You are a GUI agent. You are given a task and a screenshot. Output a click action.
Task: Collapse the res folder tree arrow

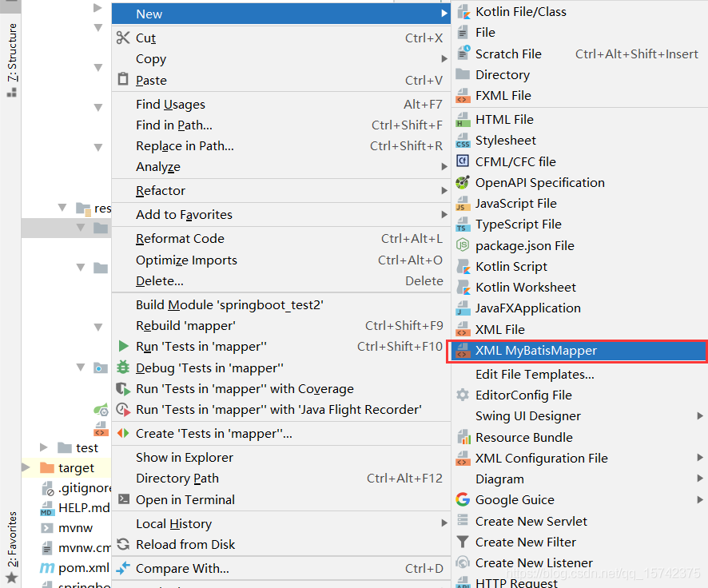pos(62,208)
